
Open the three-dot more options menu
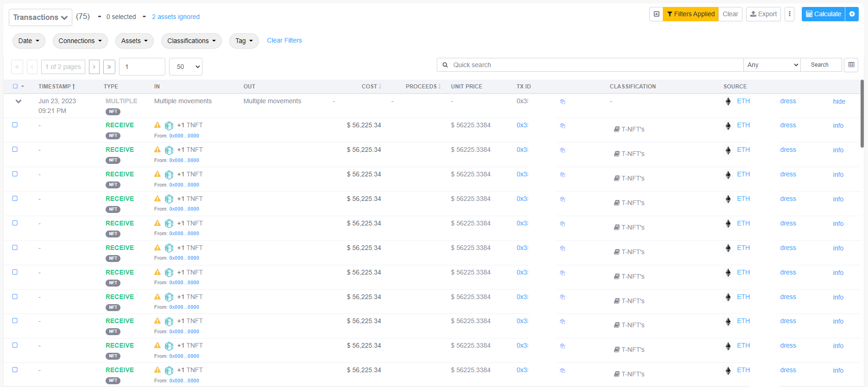pos(790,14)
